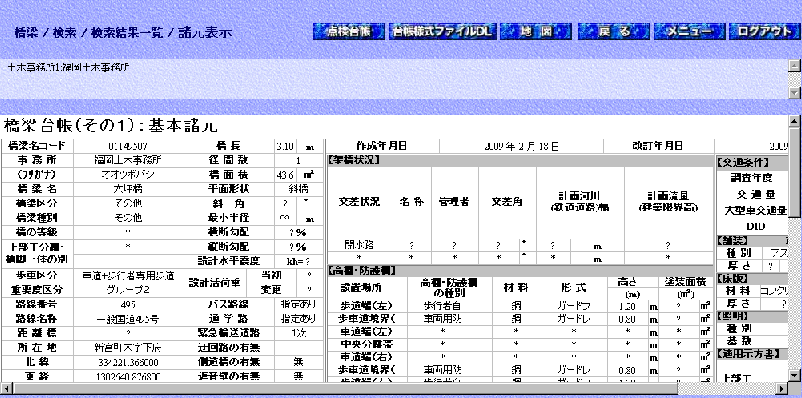Click the 橋長 value cell
The width and height of the screenshot is (802, 398).
tap(285, 146)
